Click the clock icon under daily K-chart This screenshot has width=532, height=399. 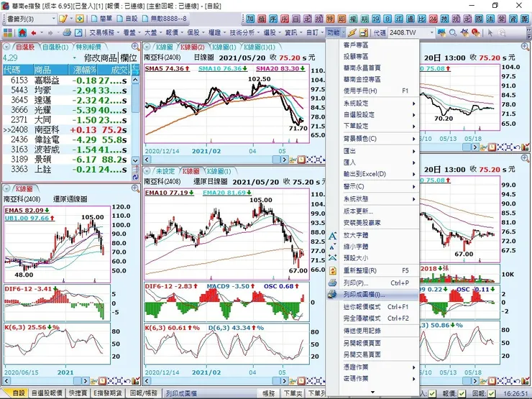point(301,159)
